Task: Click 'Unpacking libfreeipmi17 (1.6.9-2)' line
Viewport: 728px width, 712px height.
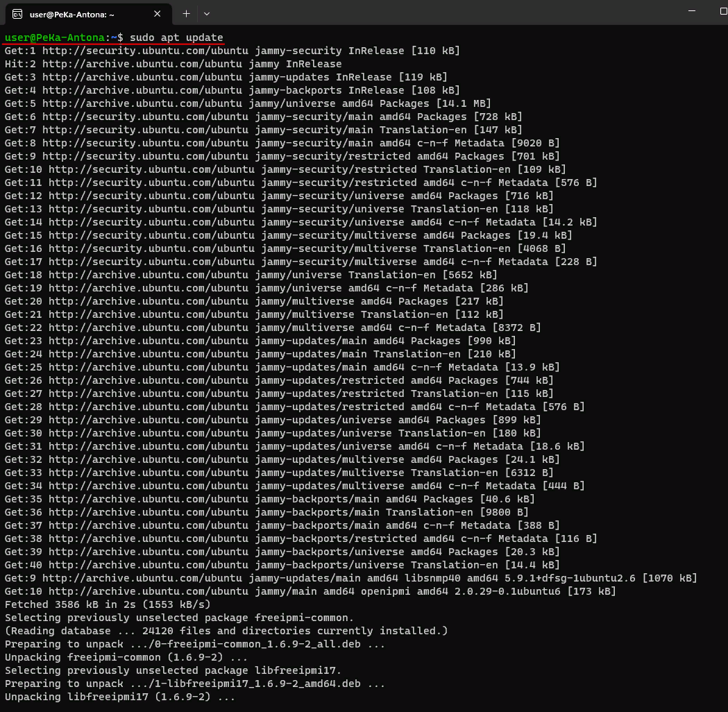Action: click(x=120, y=697)
